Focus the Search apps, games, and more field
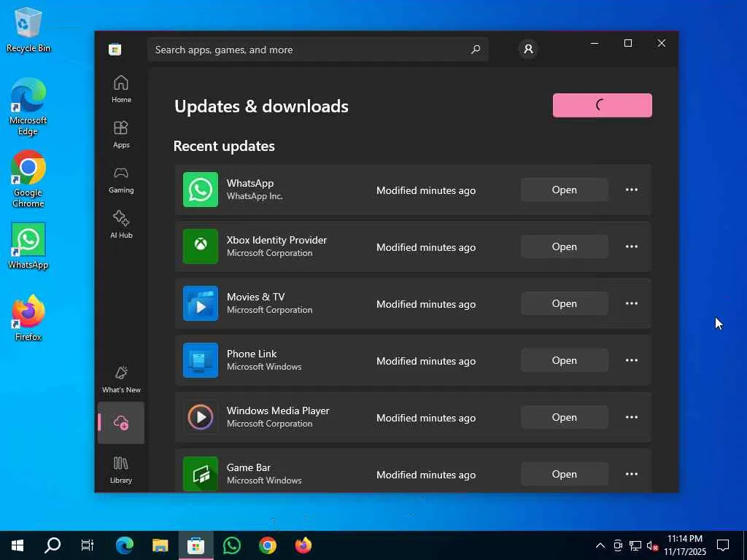This screenshot has width=747, height=560. coord(318,50)
